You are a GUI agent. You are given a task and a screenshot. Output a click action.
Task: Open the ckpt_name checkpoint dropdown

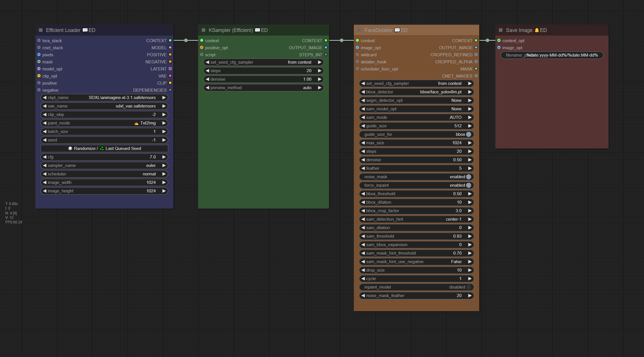click(x=104, y=98)
